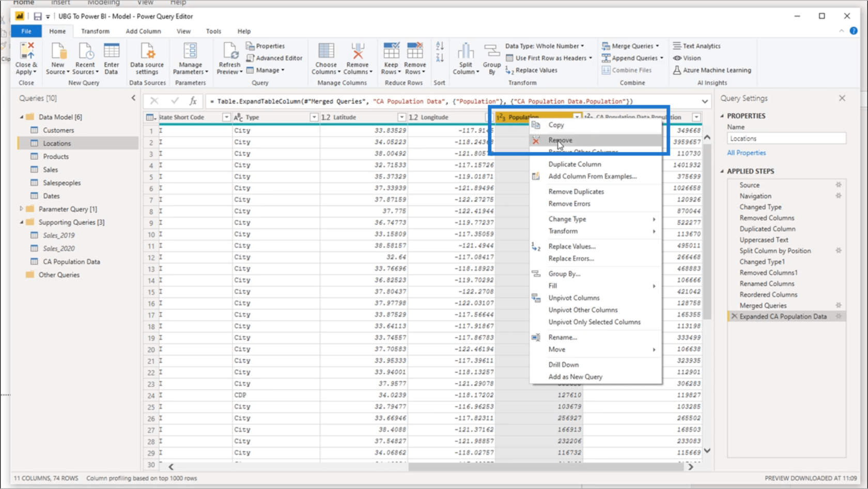Open settings gear for Source step
Viewport: 868px width, 489px height.
839,185
